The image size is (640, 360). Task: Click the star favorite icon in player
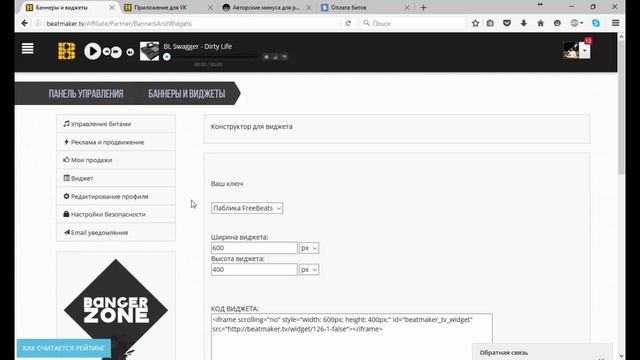coord(266,57)
